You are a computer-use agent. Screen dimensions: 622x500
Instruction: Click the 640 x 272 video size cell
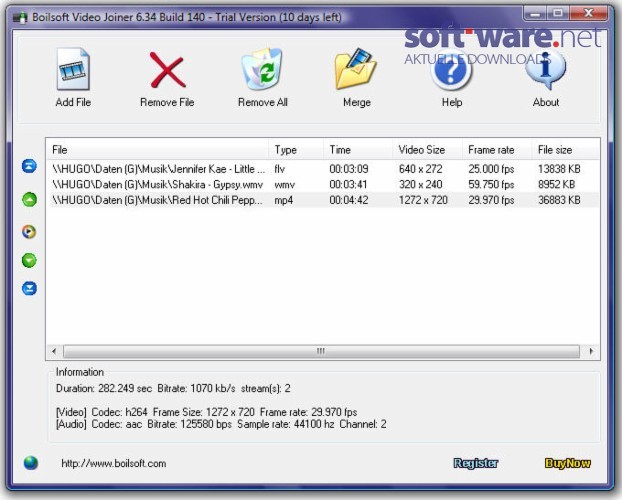coord(420,169)
